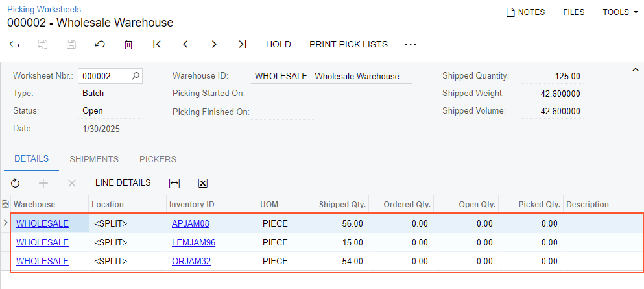Image resolution: width=644 pixels, height=289 pixels.
Task: Click Print Pick Lists button
Action: (348, 44)
